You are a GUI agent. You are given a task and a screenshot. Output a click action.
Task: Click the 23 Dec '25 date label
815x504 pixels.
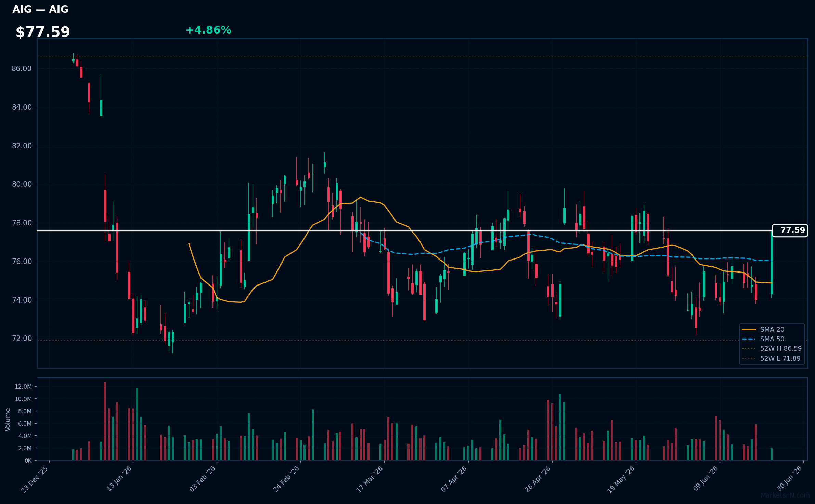tap(35, 479)
